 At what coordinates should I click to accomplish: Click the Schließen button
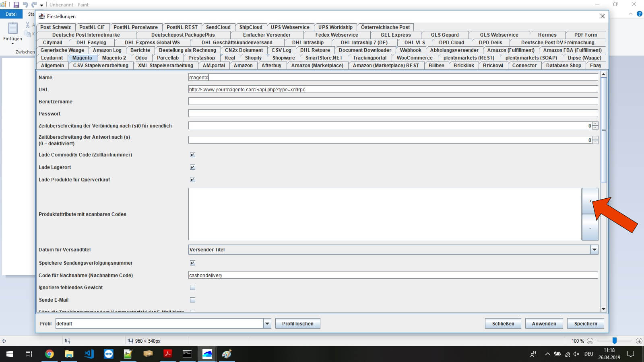pyautogui.click(x=503, y=324)
